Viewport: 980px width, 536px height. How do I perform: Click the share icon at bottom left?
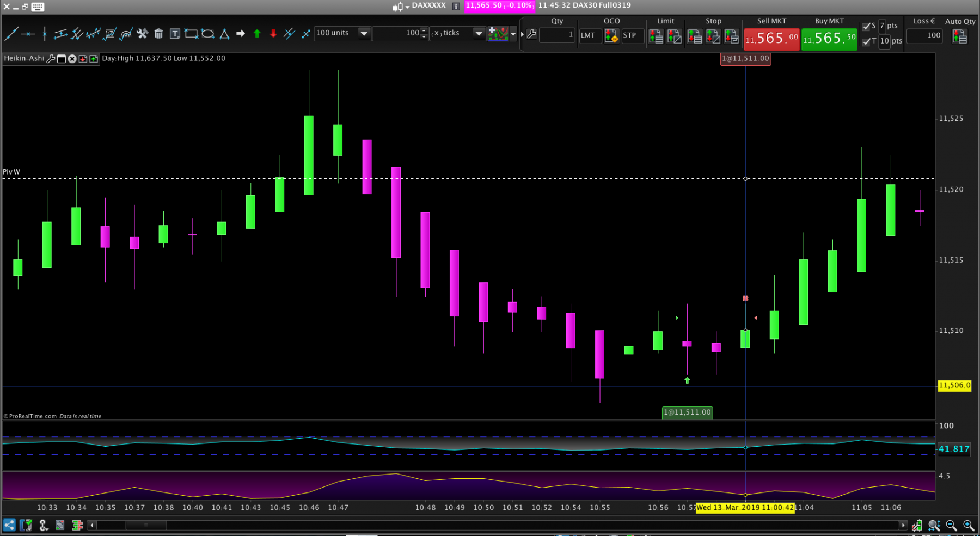click(9, 525)
